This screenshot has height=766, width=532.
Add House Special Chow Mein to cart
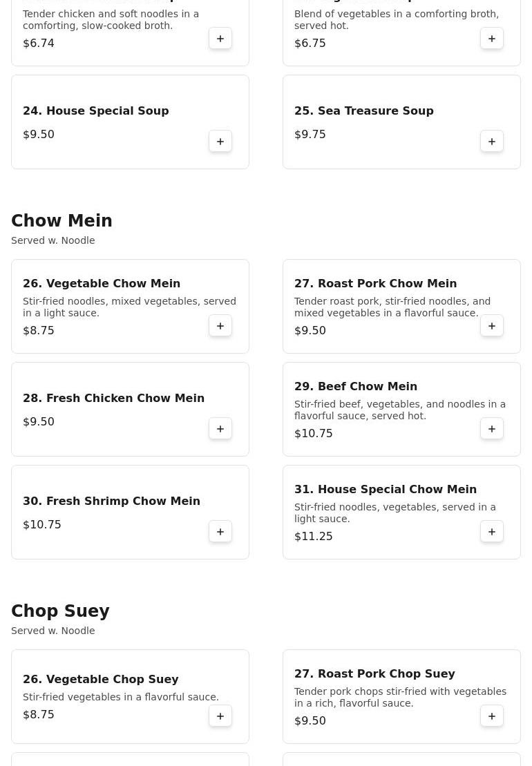point(492,532)
